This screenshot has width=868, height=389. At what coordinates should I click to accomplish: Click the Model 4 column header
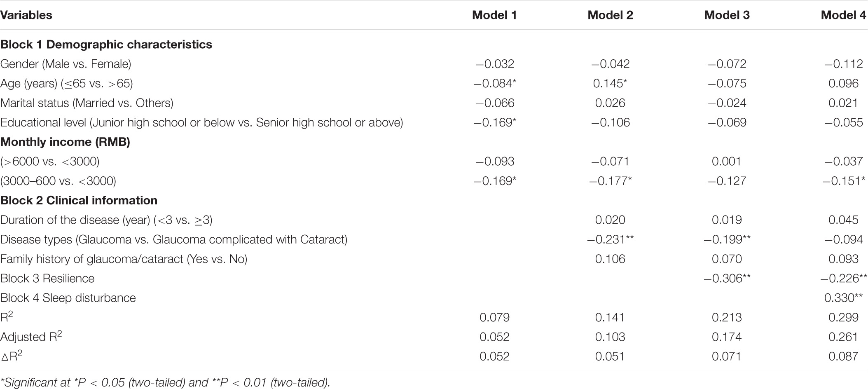tap(843, 15)
